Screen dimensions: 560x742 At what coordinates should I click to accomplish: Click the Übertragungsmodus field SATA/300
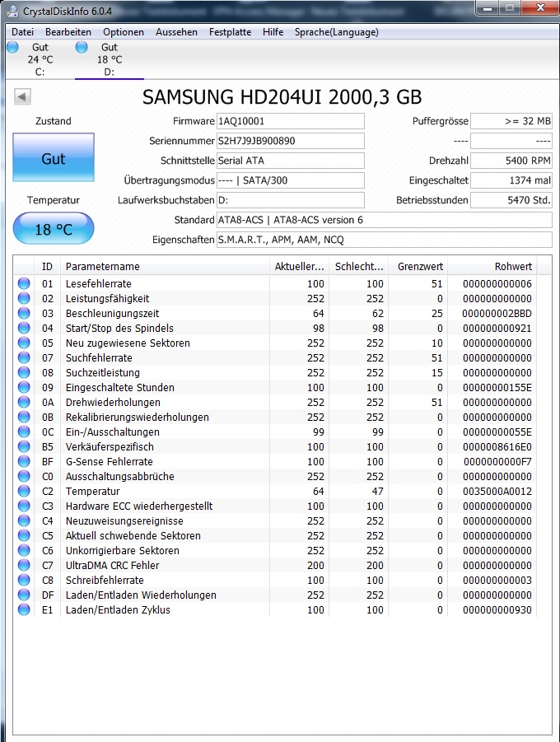[x=291, y=180]
